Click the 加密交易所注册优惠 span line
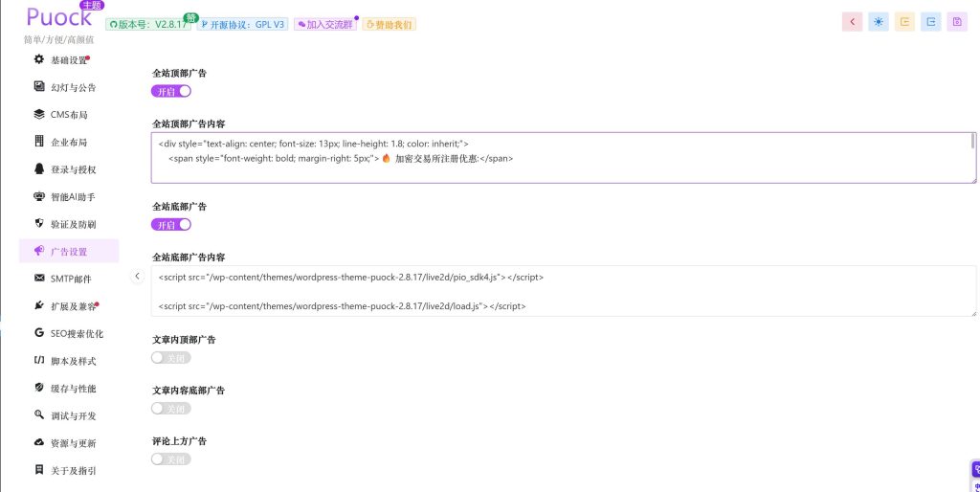980x492 pixels. point(341,159)
